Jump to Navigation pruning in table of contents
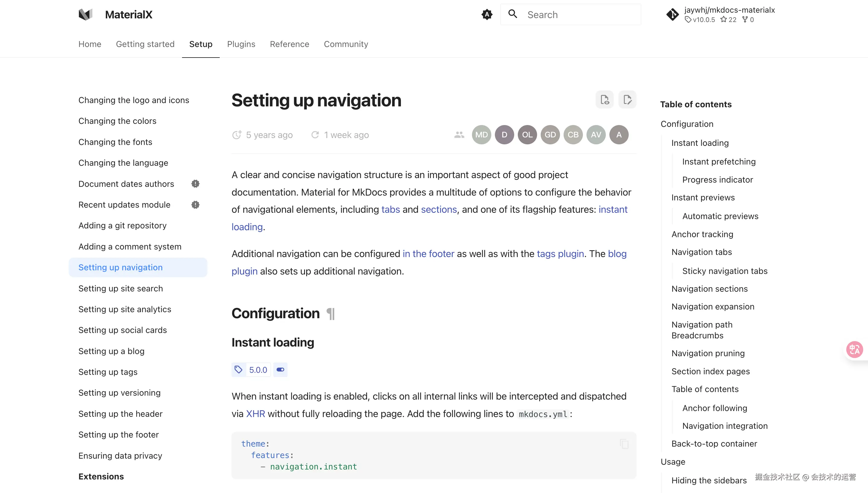The image size is (868, 493). tap(708, 353)
